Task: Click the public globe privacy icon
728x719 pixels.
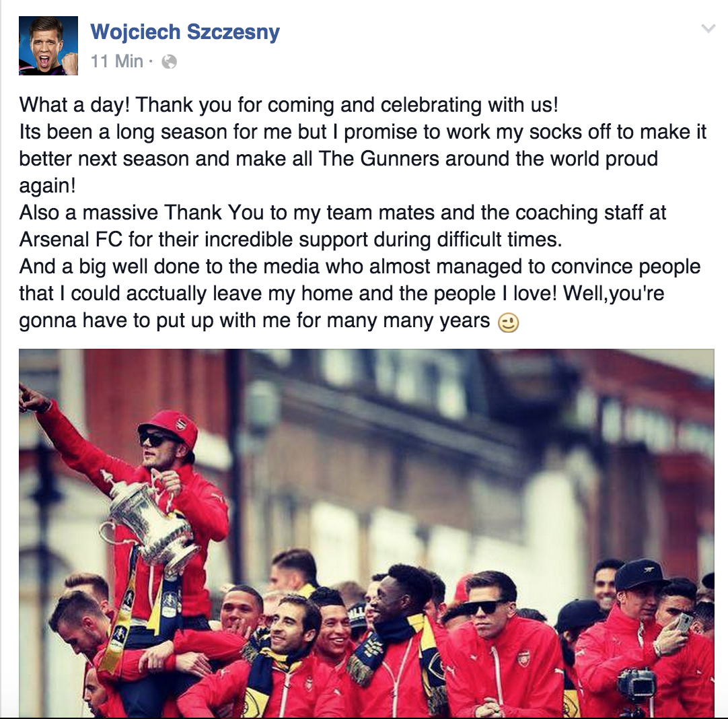Action: tap(169, 62)
